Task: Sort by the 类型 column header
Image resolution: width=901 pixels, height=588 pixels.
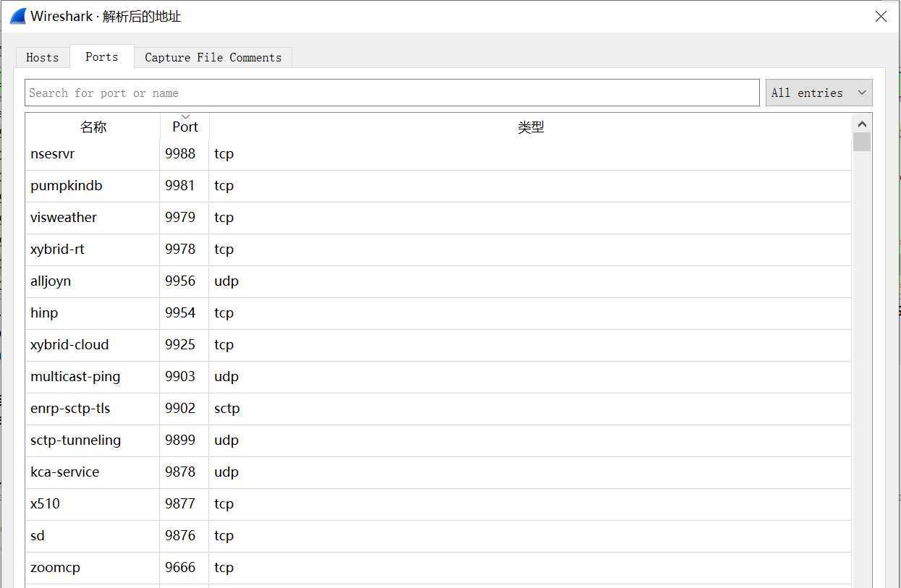Action: tap(530, 127)
